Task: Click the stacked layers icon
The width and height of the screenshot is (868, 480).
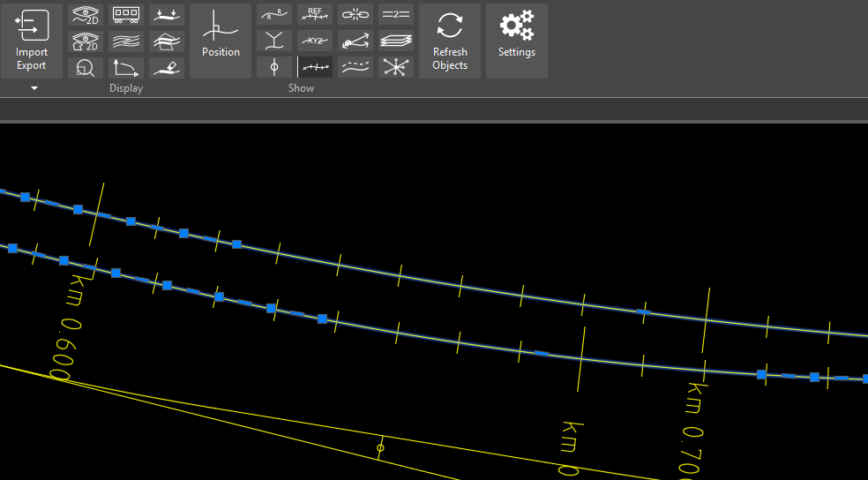Action: tap(396, 41)
